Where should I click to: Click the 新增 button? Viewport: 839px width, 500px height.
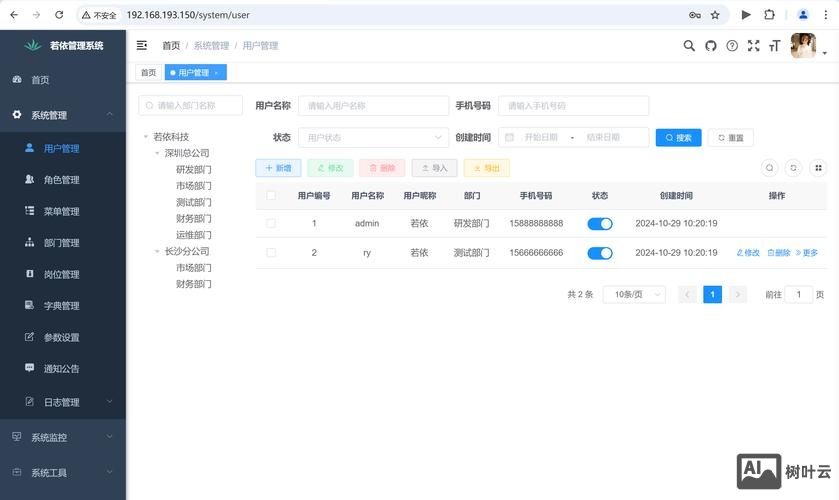[278, 168]
